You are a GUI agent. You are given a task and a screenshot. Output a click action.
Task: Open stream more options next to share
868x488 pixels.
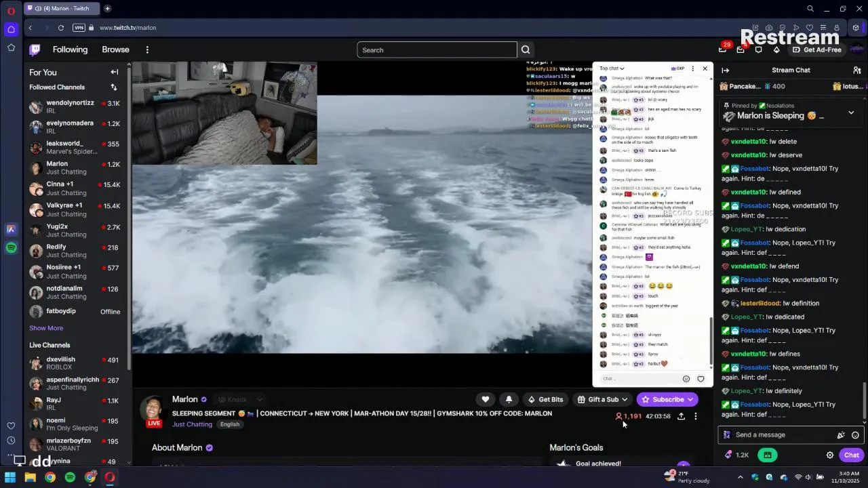pyautogui.click(x=695, y=416)
